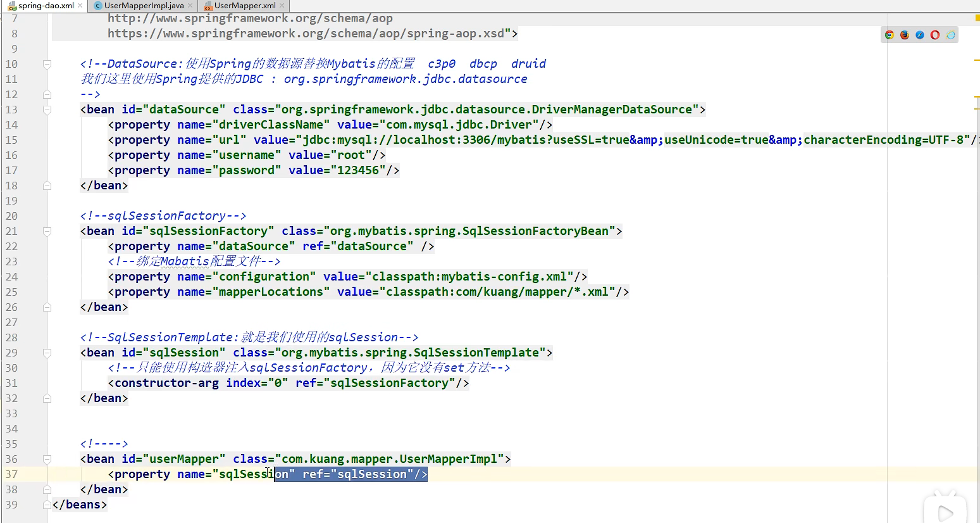Open in Safari browser icon
980x523 pixels.
pyautogui.click(x=920, y=35)
